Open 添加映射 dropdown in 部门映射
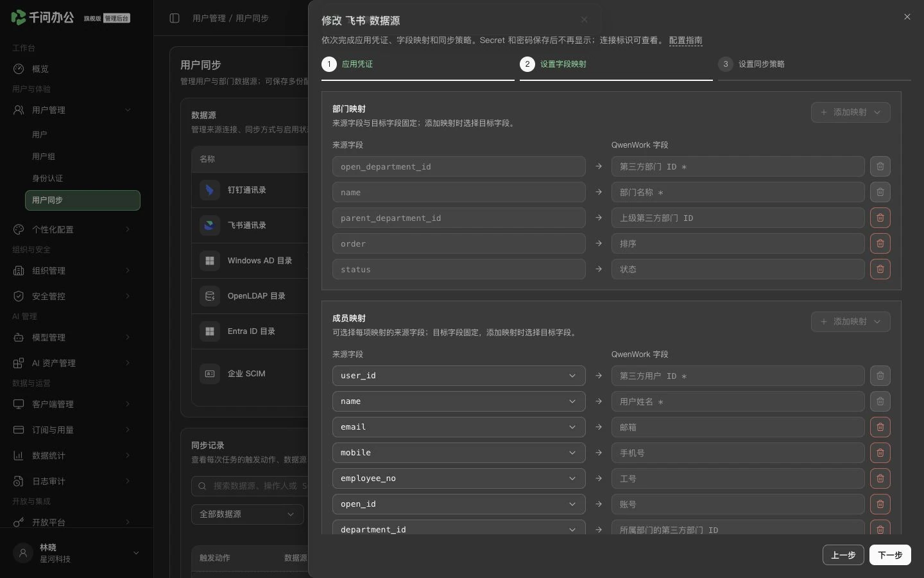The height and width of the screenshot is (578, 924). 850,112
